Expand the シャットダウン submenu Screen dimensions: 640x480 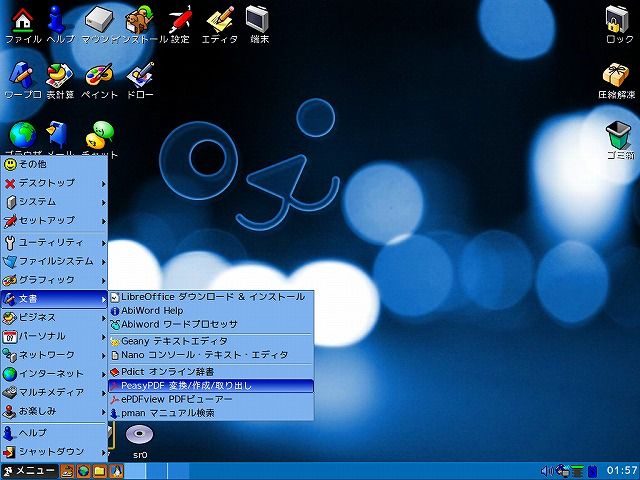click(54, 452)
